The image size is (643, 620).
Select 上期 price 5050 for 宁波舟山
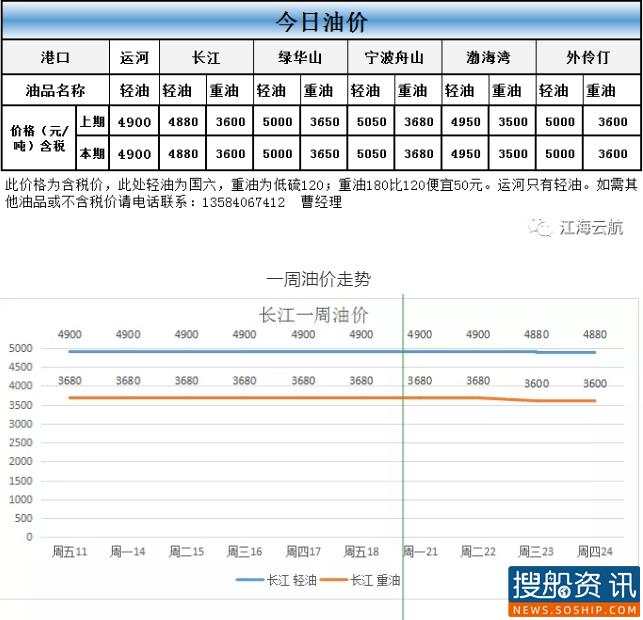(x=371, y=122)
